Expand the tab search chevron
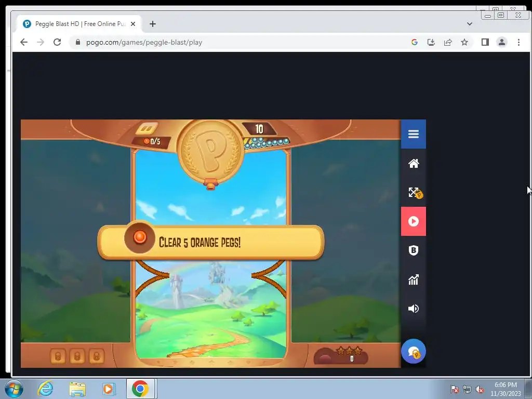This screenshot has width=532, height=399. tap(470, 24)
